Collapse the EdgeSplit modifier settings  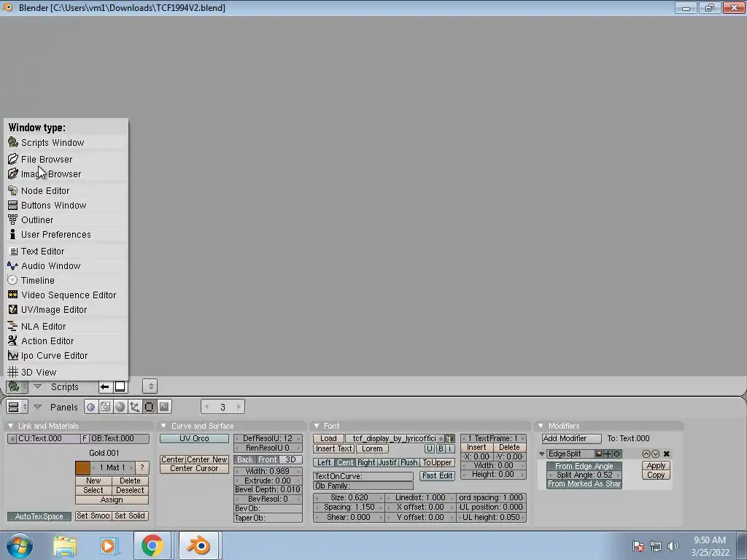(542, 454)
